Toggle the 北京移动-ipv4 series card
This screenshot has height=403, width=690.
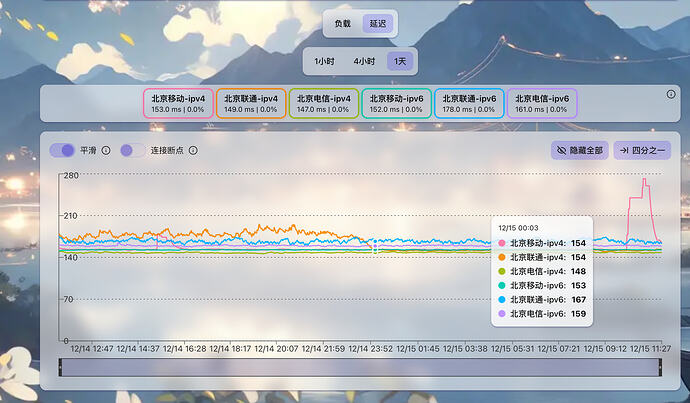(x=178, y=103)
